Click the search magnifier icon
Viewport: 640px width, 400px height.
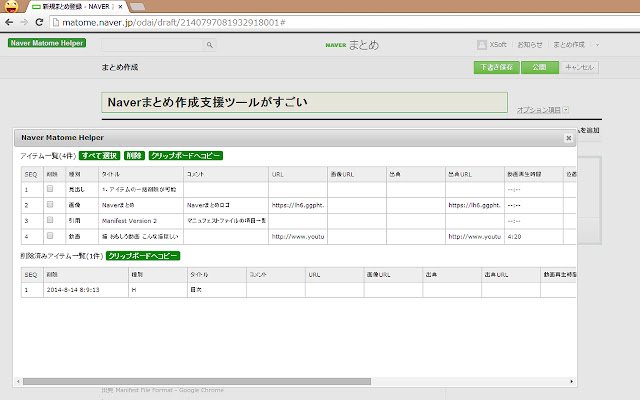click(x=209, y=45)
